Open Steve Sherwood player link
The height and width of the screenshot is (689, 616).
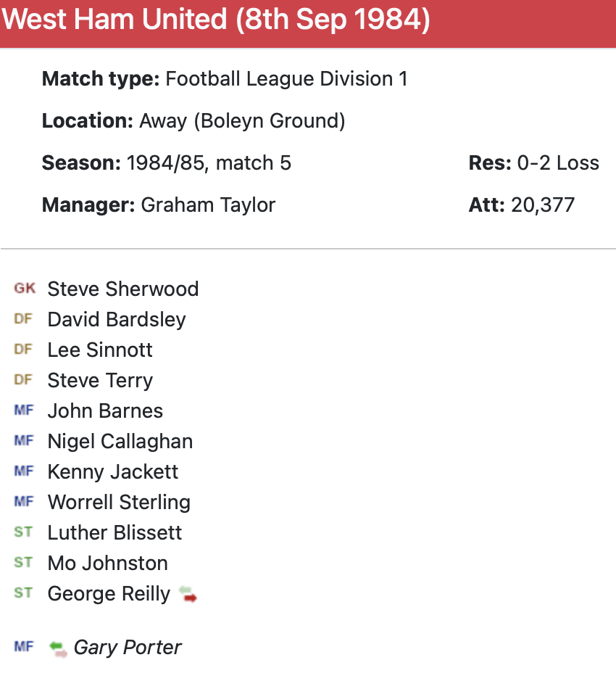tap(122, 289)
